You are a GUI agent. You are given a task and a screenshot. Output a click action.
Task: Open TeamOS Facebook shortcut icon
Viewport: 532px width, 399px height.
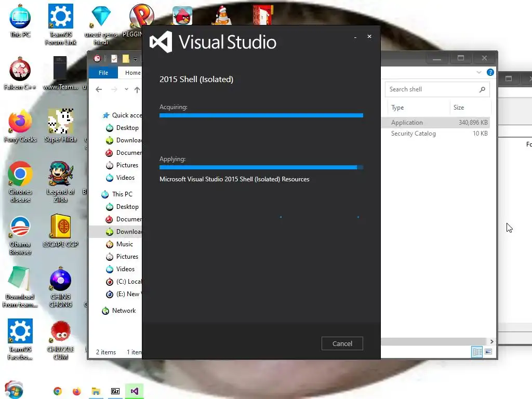[20, 340]
